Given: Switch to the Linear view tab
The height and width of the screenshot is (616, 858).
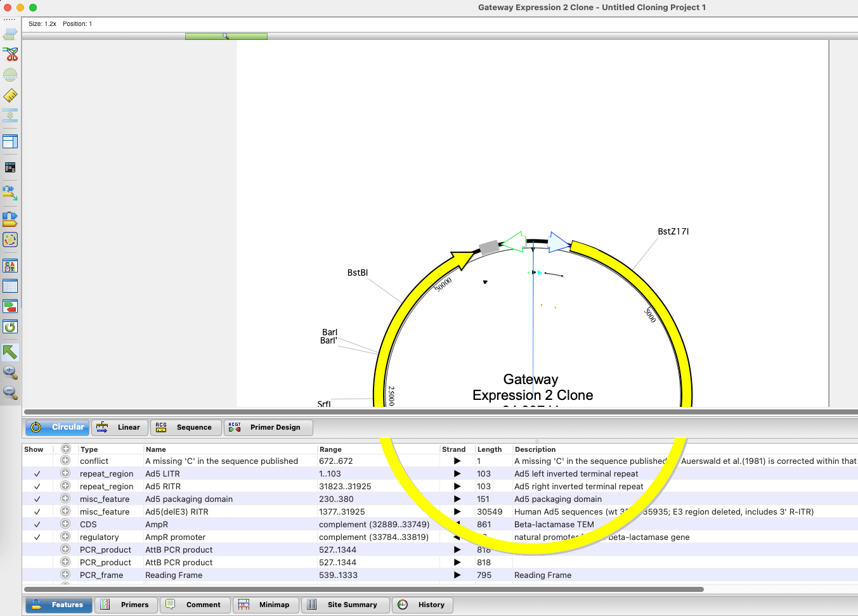Looking at the screenshot, I should (x=120, y=428).
